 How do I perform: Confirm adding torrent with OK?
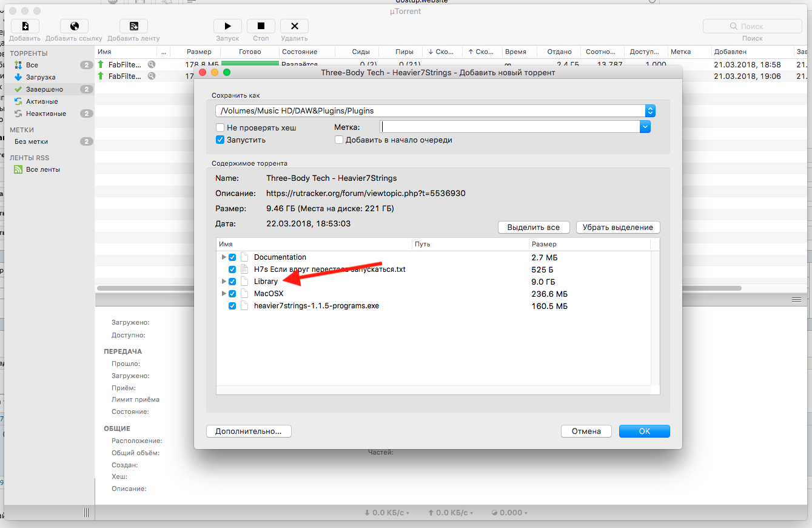pos(645,431)
